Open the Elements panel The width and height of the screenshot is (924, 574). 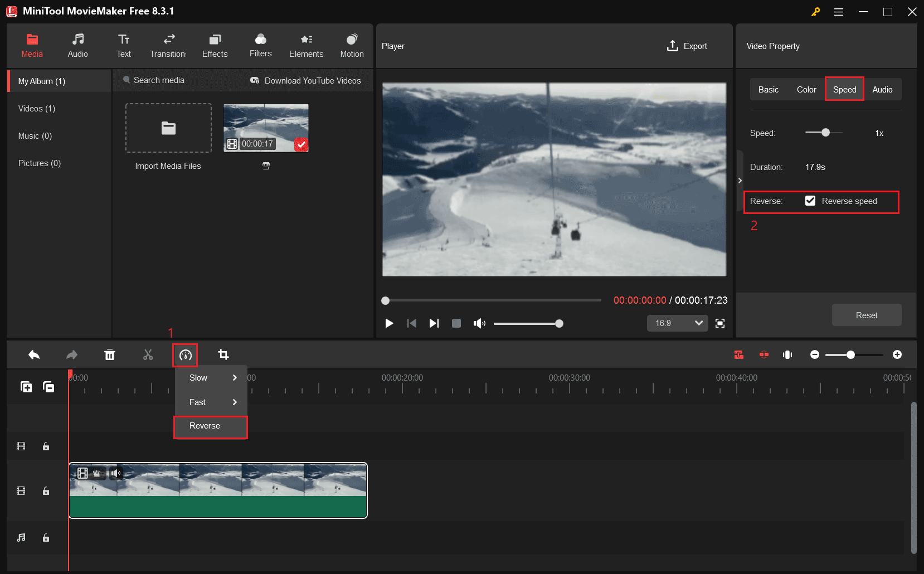[x=306, y=45]
